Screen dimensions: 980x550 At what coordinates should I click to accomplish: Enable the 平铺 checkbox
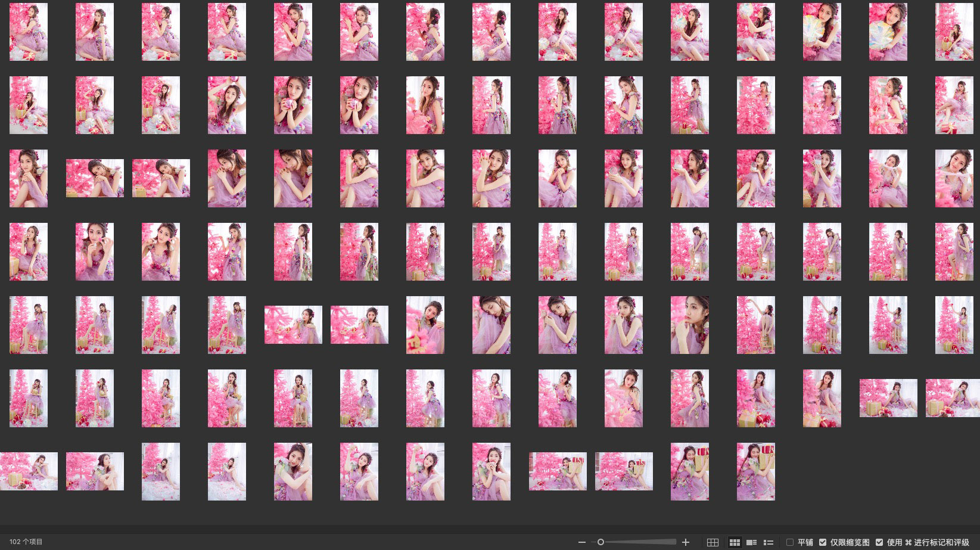coord(790,542)
